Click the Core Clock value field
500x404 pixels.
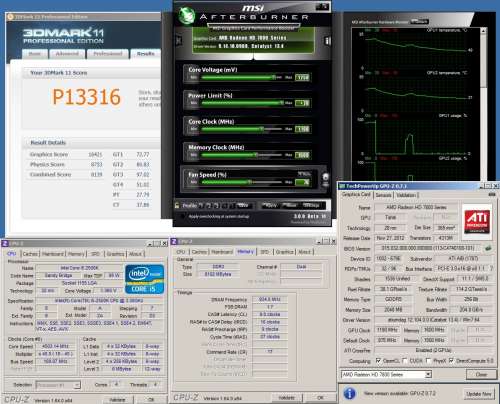click(302, 129)
